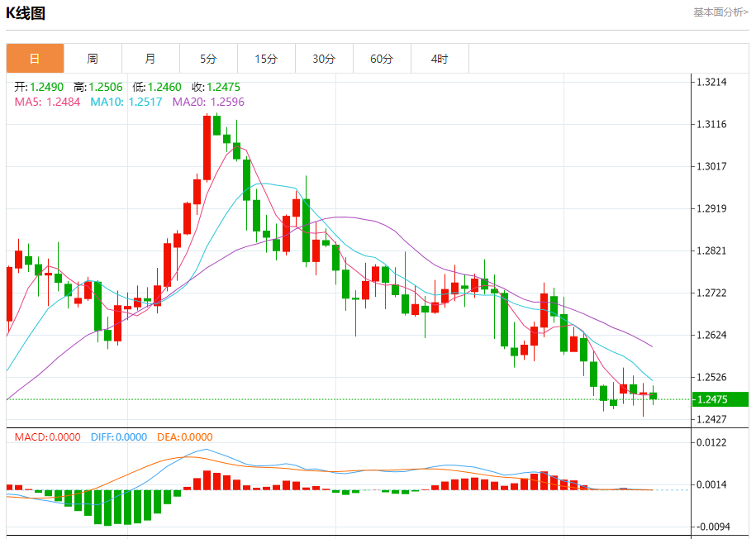756x539 pixels.
Task: Open the 30分 timeframe tab
Action: [x=325, y=59]
